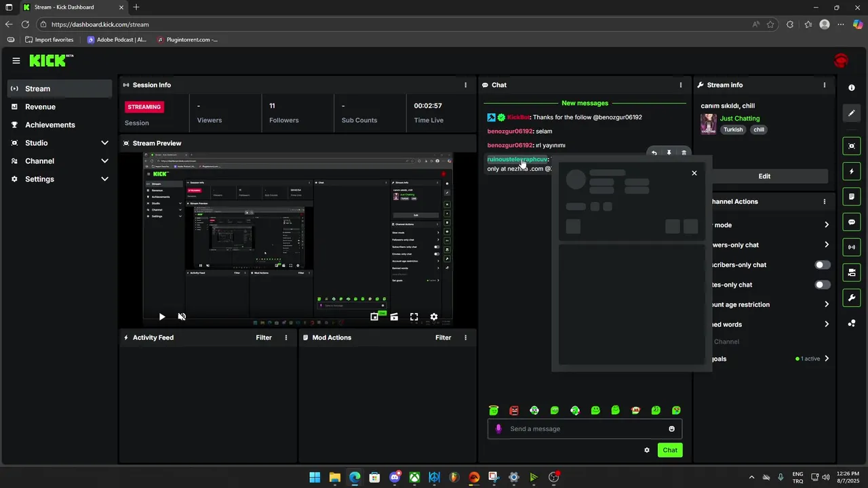
Task: Delete the hovered chat message with trash icon
Action: point(684,153)
